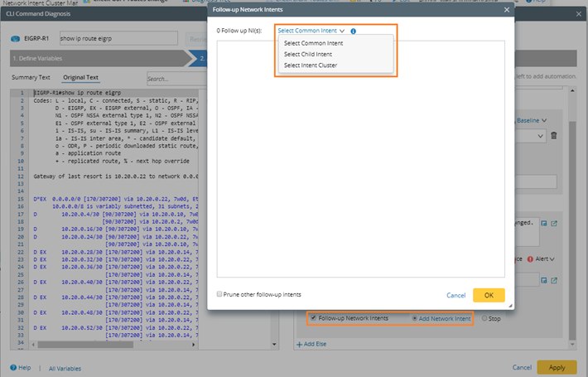Choose Select Common Intent menu option
588x377 pixels.
(x=313, y=43)
